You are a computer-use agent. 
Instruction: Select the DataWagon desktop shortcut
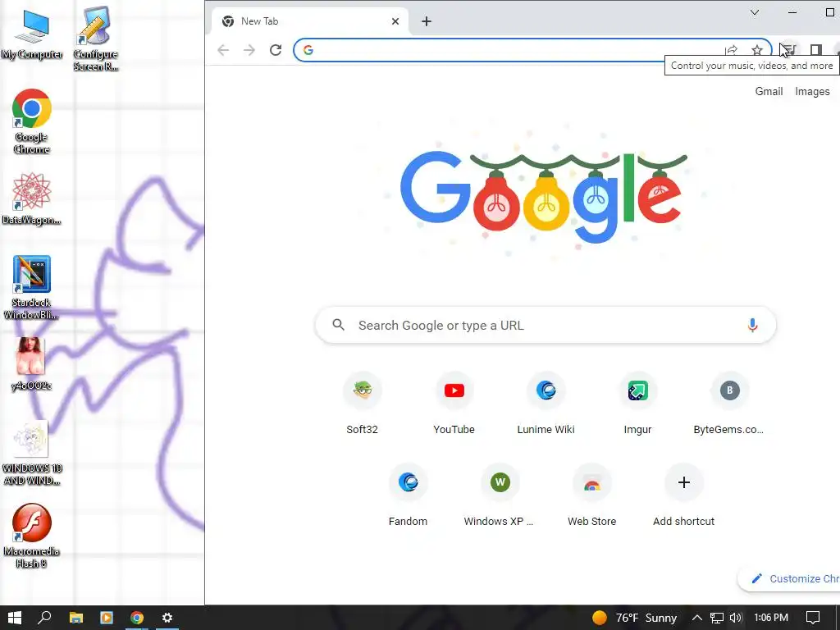tap(32, 199)
